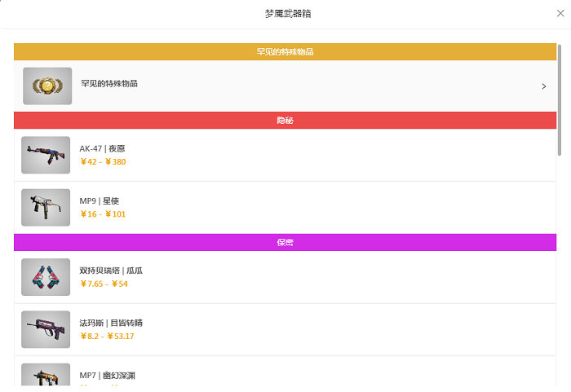The image size is (571, 392).
Task: Click the 双持贝瑞塔 瓜瓜 pistols thumbnail
Action: click(x=46, y=277)
